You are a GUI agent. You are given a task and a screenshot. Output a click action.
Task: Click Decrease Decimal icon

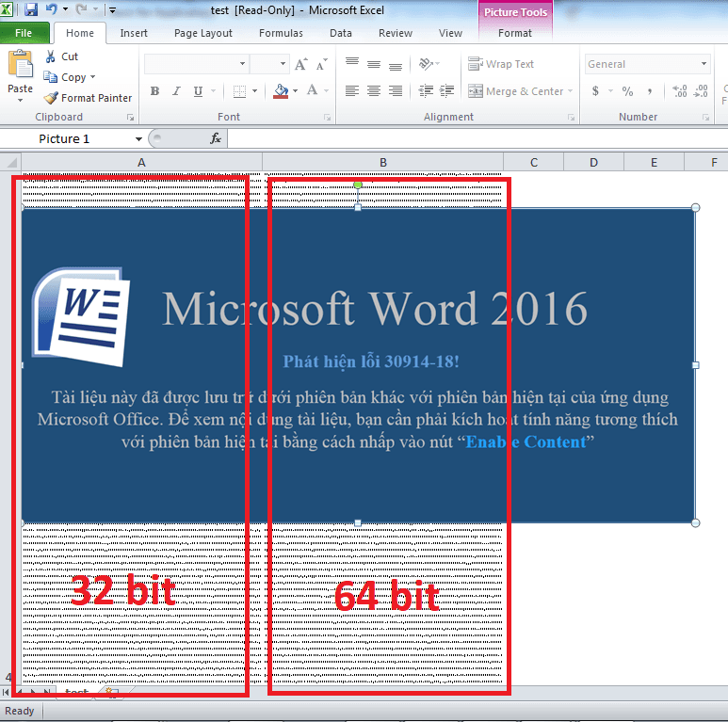701,91
